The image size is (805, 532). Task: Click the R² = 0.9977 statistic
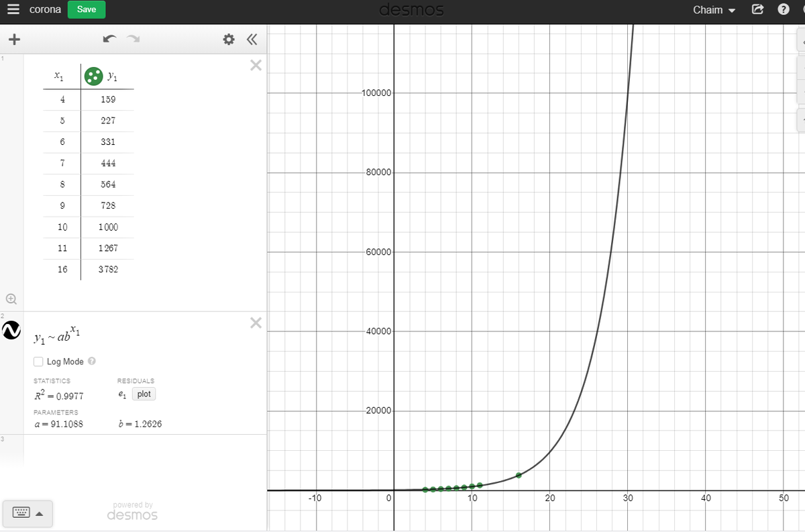tap(58, 396)
